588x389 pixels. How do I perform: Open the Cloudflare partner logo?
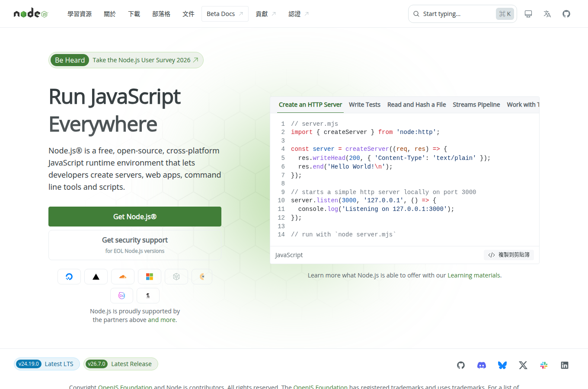coord(123,277)
